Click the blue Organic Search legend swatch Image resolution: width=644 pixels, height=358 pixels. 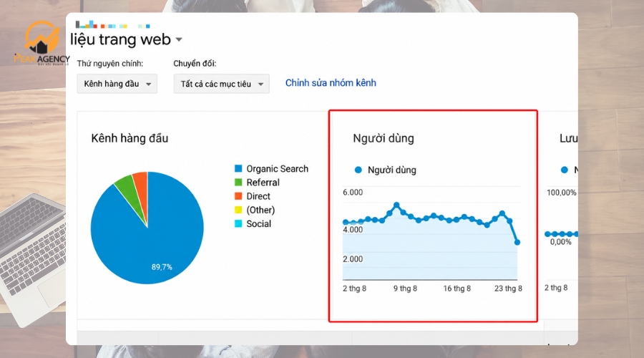[x=238, y=168]
